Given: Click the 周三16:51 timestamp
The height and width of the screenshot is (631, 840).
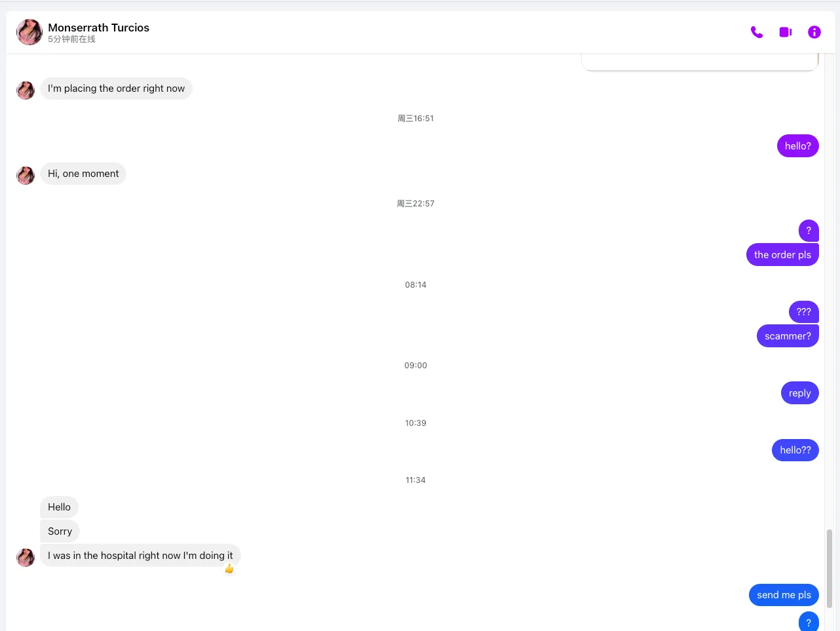Looking at the screenshot, I should 415,119.
